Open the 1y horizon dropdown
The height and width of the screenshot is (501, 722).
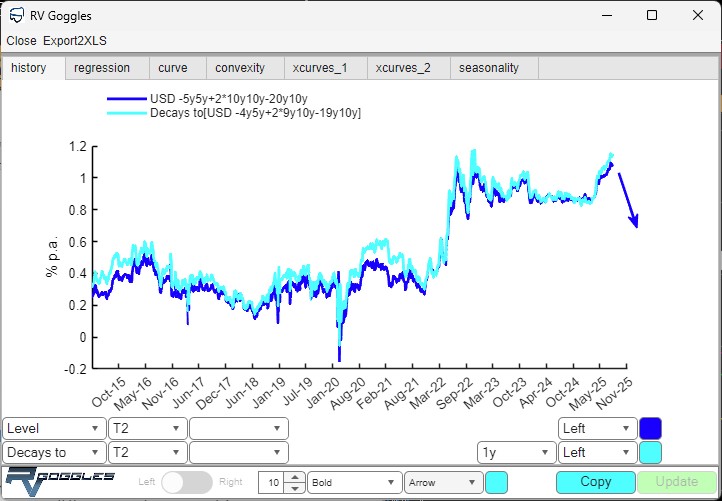(x=516, y=453)
